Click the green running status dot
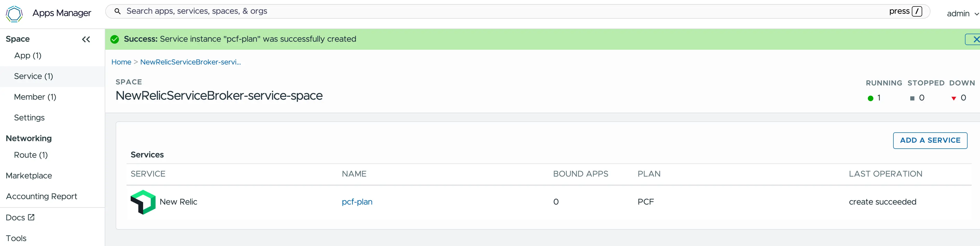Viewport: 980px width, 246px height. (x=870, y=98)
